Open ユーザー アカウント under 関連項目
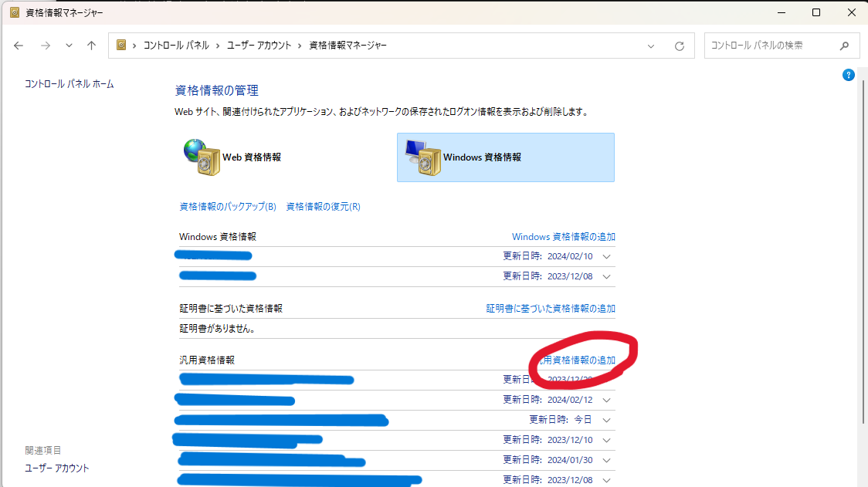The image size is (868, 487). 57,468
